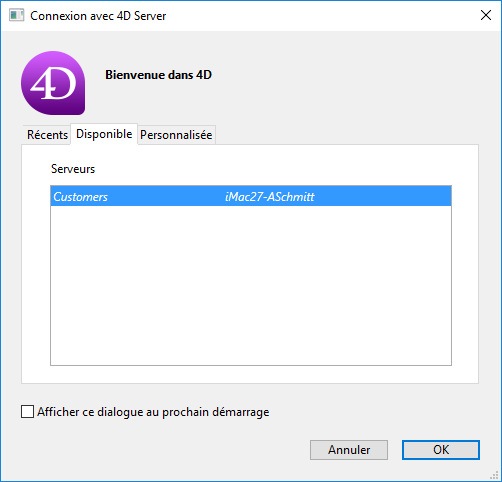The height and width of the screenshot is (482, 502).
Task: Select the Disponible tab
Action: coord(104,134)
